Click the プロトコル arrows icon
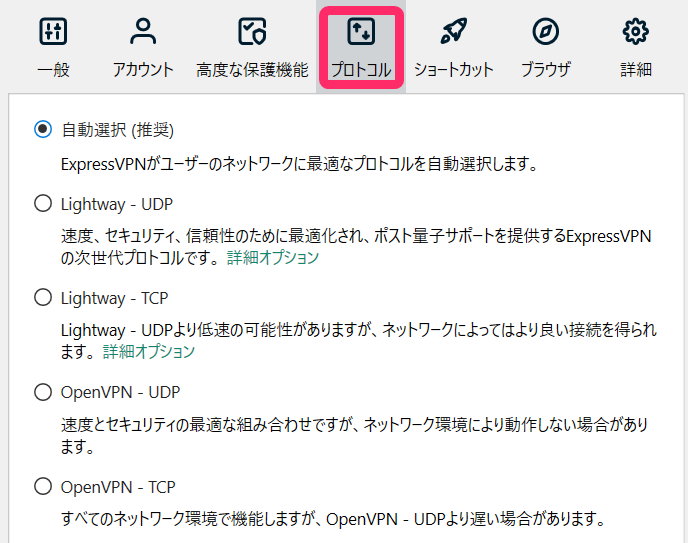 coord(361,32)
